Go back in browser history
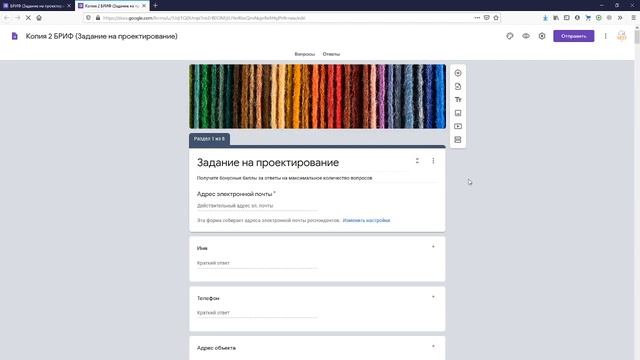Viewport: 640px width, 360px height. coord(7,18)
